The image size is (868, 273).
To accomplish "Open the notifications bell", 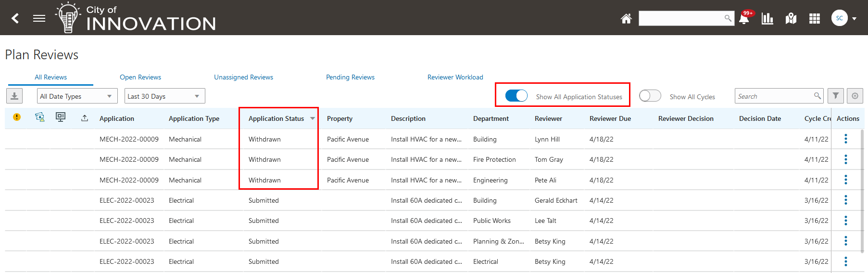I will (x=744, y=19).
